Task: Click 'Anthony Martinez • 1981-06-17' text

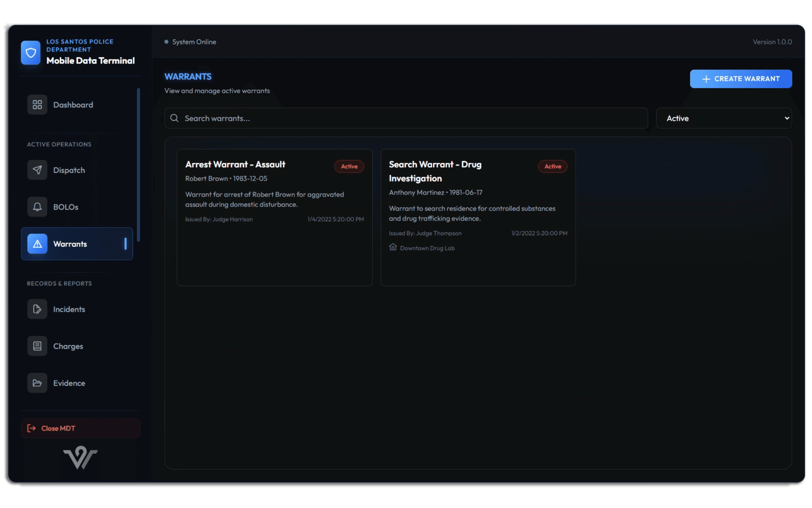Action: 436,193
